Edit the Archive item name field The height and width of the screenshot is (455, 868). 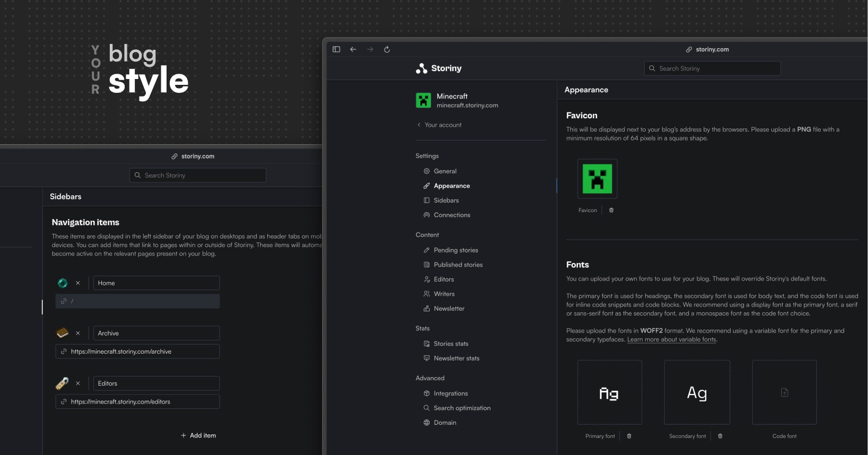coord(157,334)
